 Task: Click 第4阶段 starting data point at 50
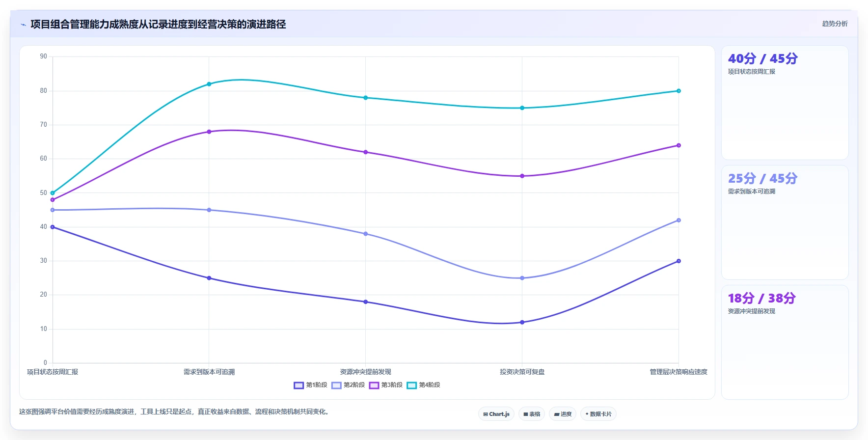tap(53, 193)
